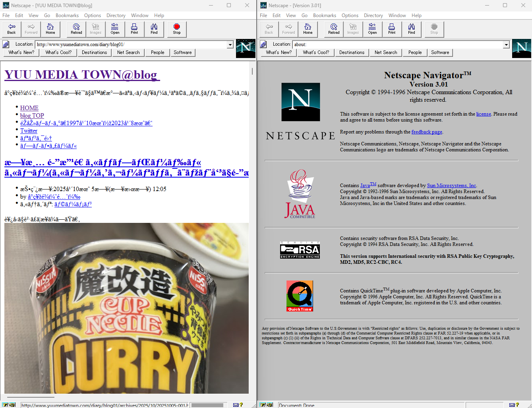Open the Bookmarks menu
532x408 pixels.
click(x=67, y=15)
